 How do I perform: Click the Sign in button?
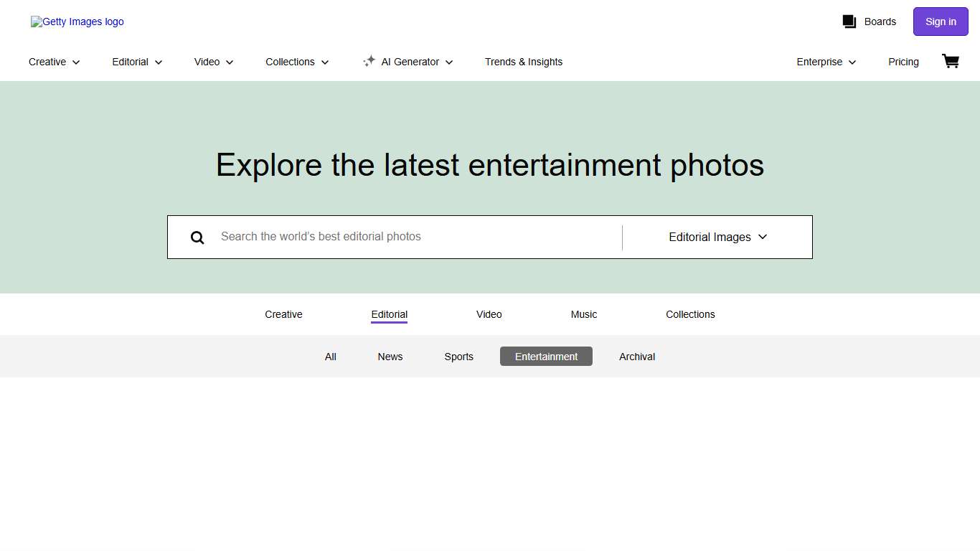point(941,22)
